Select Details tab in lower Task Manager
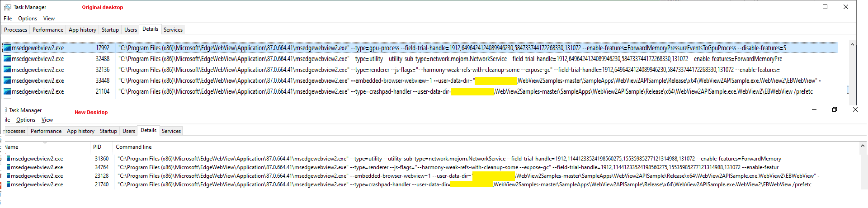 [148, 130]
